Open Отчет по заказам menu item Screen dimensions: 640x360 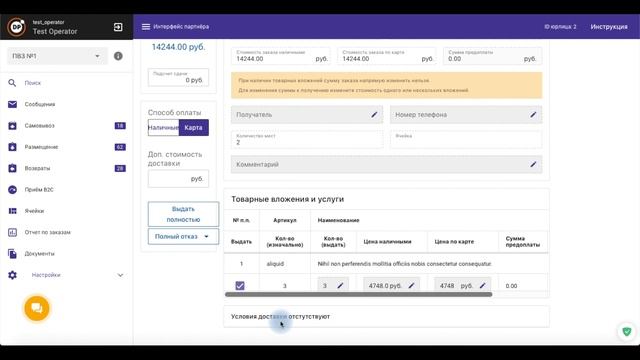[47, 232]
